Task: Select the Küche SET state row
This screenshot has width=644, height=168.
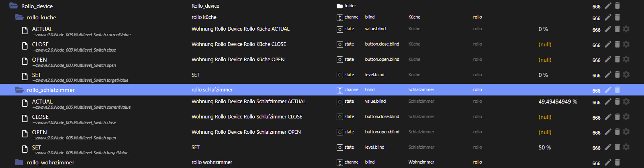Action: 37,75
